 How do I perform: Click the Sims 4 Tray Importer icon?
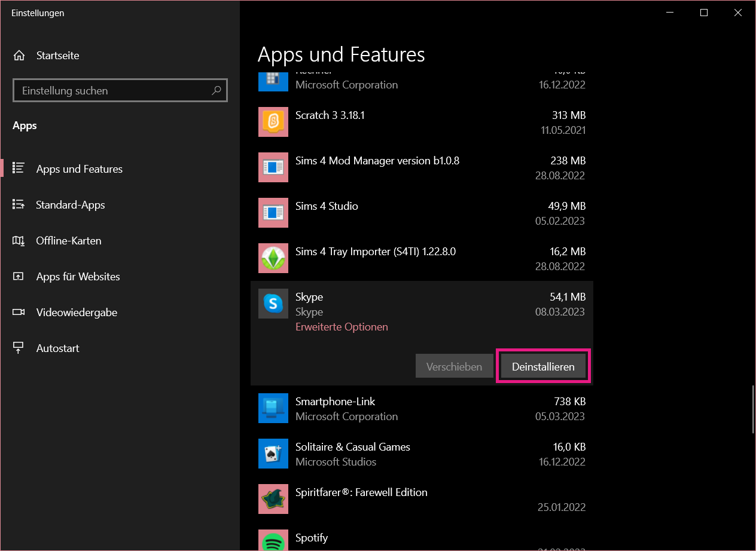[273, 258]
